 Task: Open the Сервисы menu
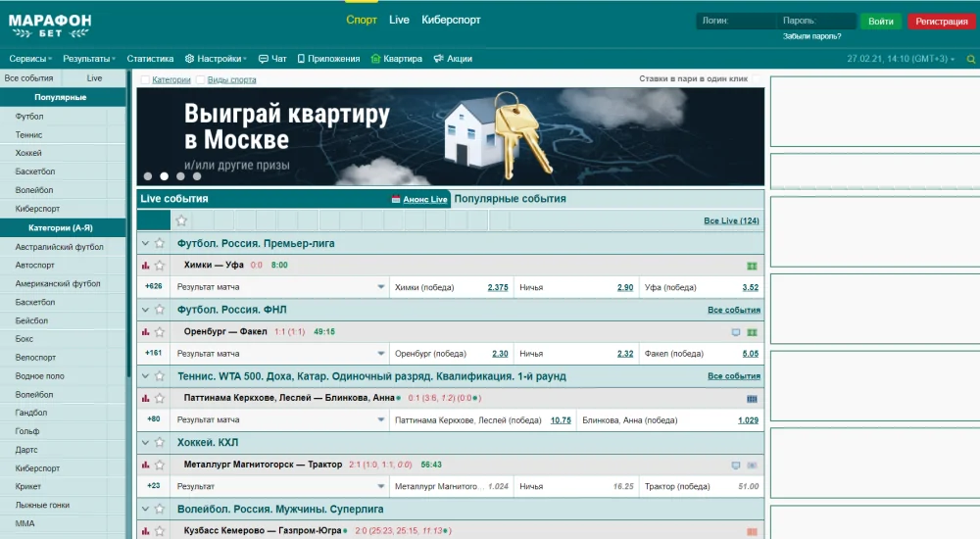click(x=30, y=59)
